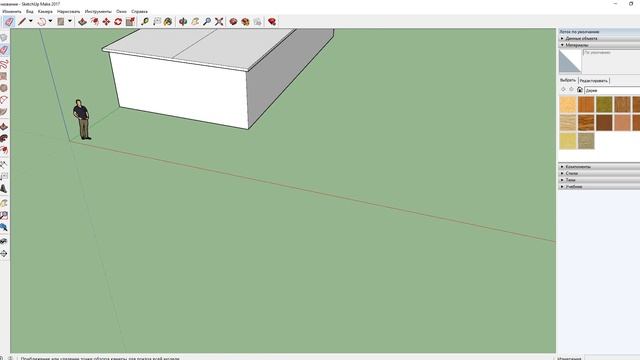Screen dimensions: 640x360
Task: Select Make Component in left toolbar
Action: [x=4, y=38]
